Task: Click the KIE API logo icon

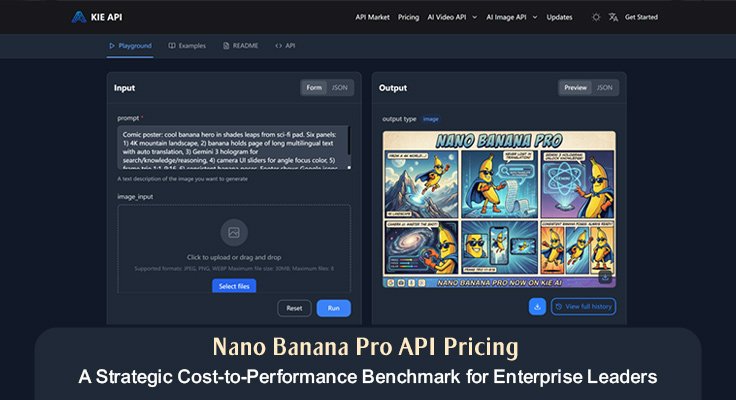Action: tap(78, 17)
